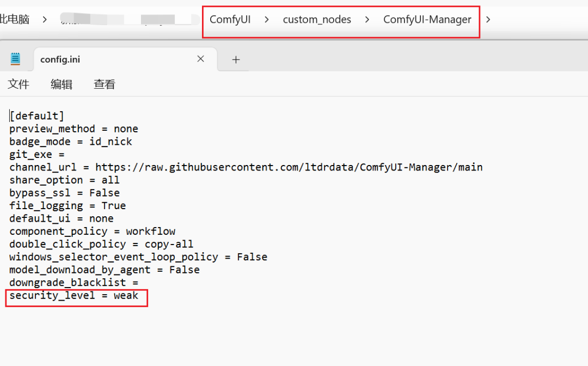Expand chevron after ComfyUI-Manager breadcrumb
Image resolution: width=588 pixels, height=366 pixels.
pos(488,20)
